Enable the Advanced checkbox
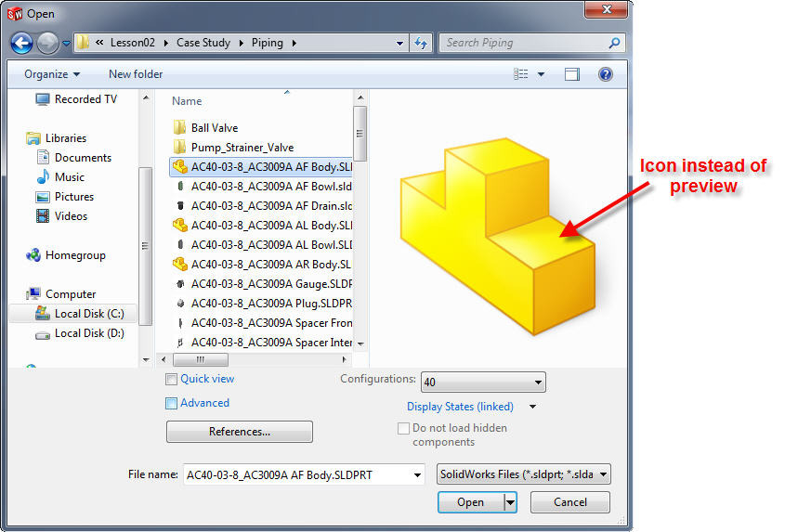This screenshot has width=798, height=532. coord(172,403)
